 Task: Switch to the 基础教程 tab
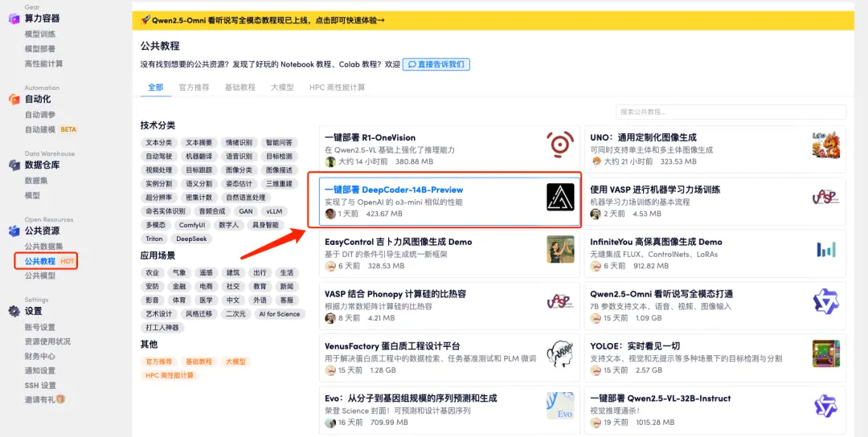pyautogui.click(x=240, y=88)
